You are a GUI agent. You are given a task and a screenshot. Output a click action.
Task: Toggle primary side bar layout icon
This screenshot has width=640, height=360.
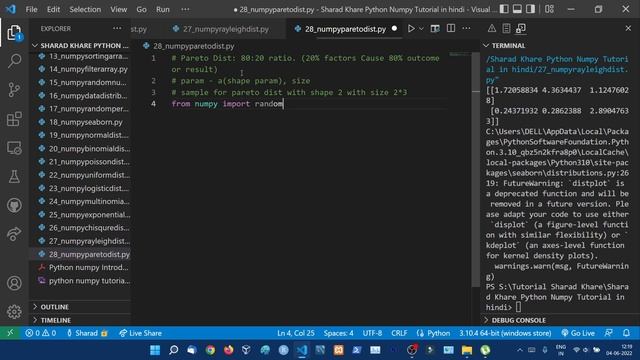[x=504, y=9]
